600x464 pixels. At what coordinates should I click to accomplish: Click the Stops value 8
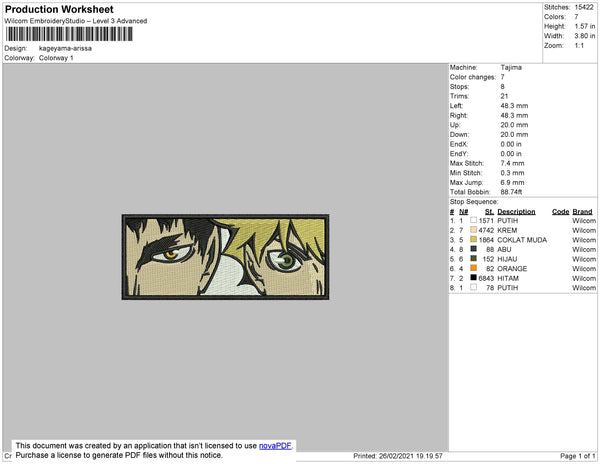(502, 86)
